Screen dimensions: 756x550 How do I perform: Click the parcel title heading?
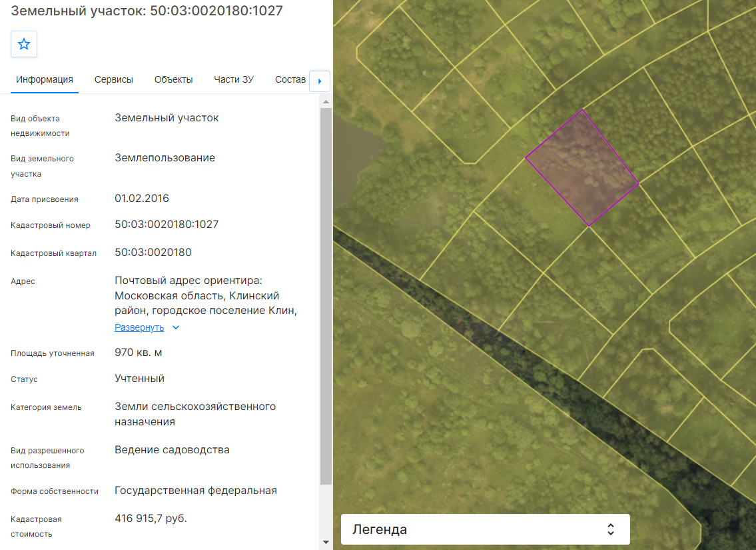[x=147, y=11]
